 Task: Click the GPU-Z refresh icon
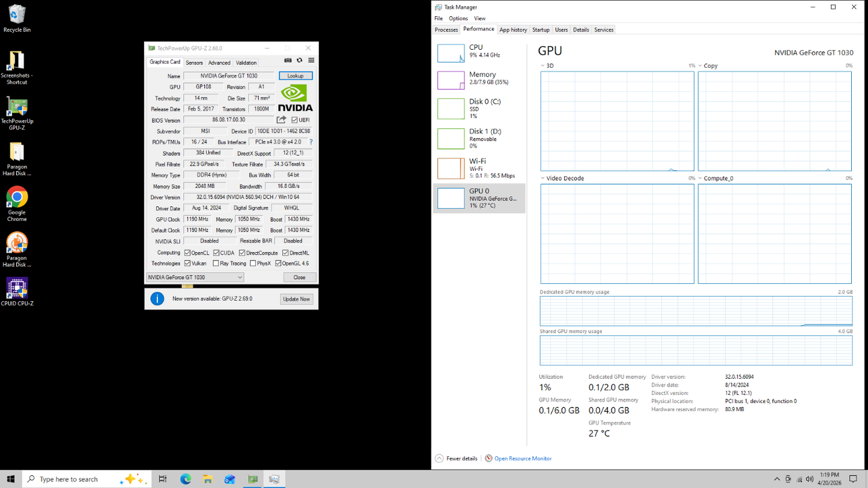pos(300,61)
